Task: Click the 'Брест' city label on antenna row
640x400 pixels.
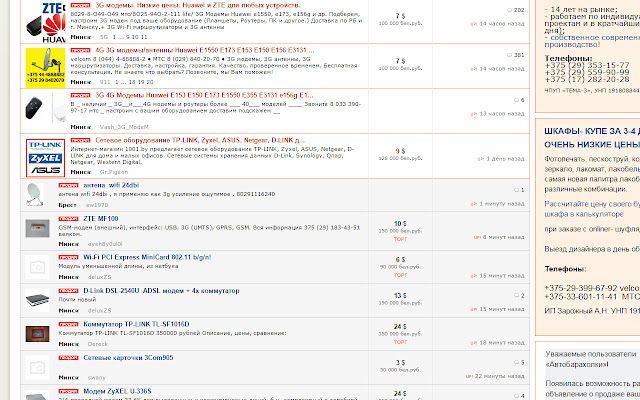Action: 67,205
